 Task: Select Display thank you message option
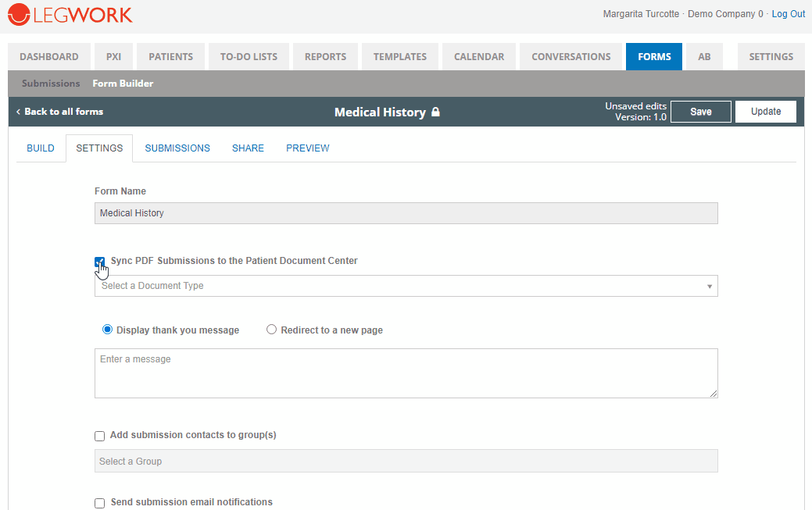(108, 330)
